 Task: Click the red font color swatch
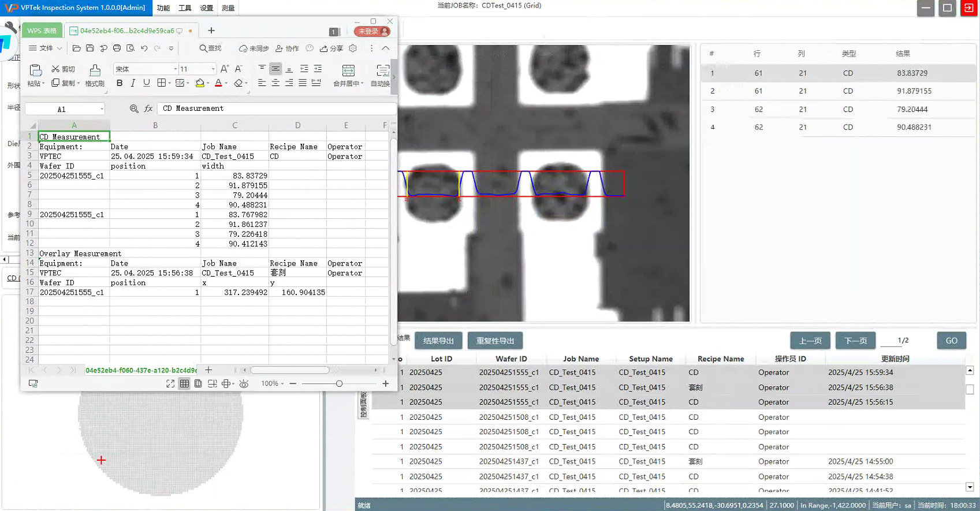218,83
